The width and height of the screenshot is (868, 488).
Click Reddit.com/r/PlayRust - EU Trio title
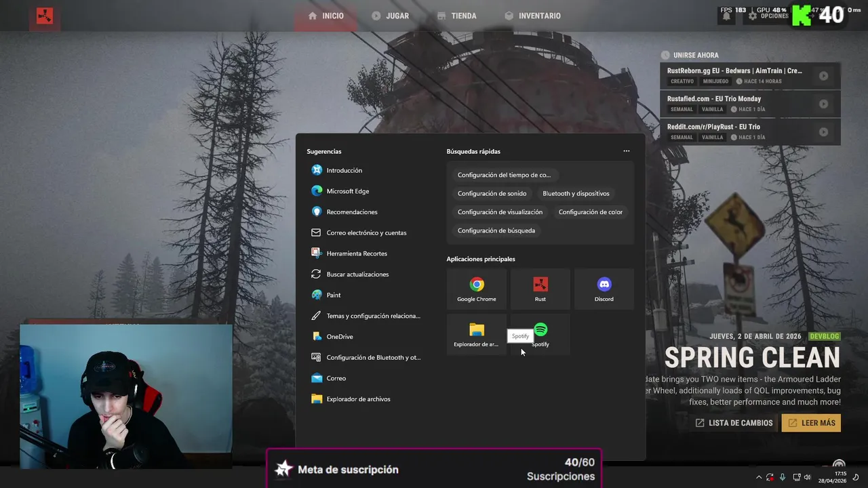(713, 127)
